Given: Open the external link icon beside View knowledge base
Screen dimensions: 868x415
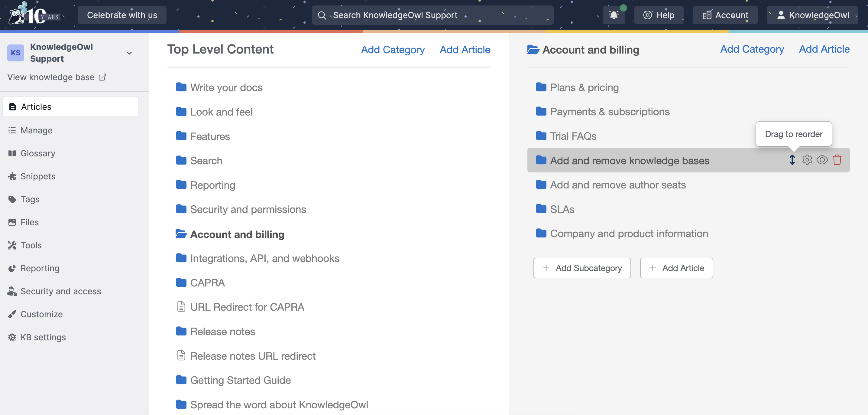Looking at the screenshot, I should 102,77.
